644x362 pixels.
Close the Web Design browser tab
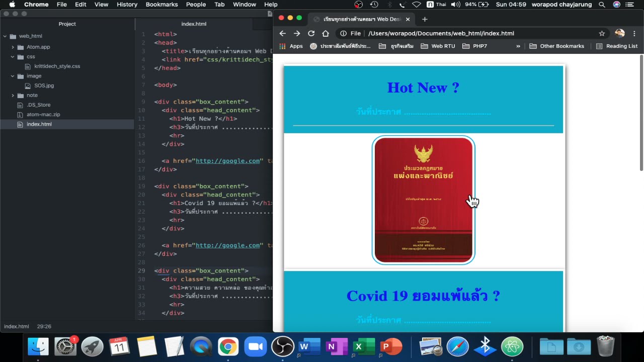(x=408, y=19)
